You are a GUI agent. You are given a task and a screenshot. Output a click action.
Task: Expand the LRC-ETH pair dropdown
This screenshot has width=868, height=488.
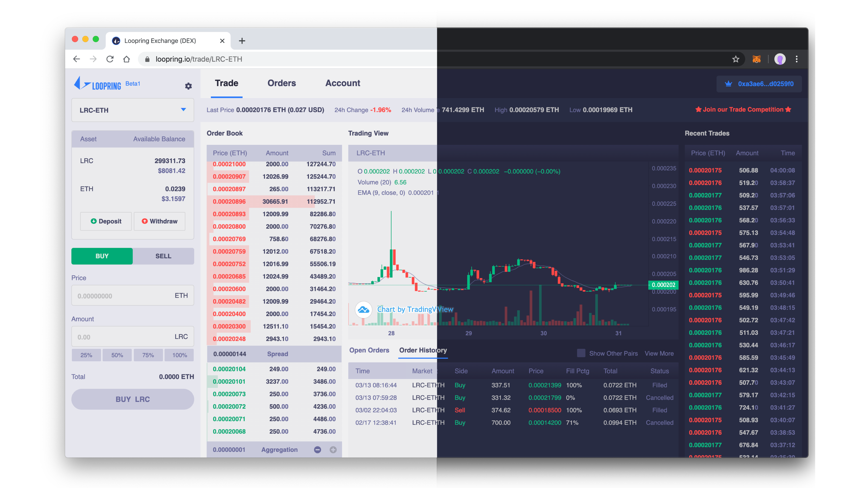click(132, 110)
